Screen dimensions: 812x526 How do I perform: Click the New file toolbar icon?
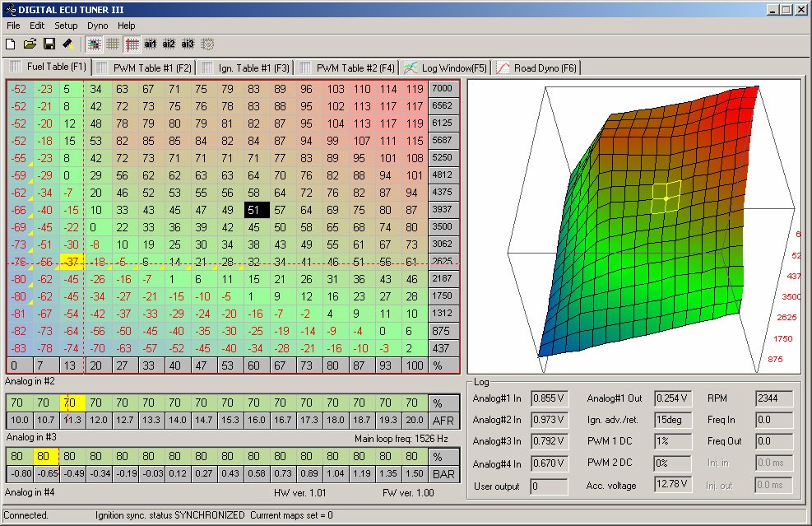coord(11,44)
